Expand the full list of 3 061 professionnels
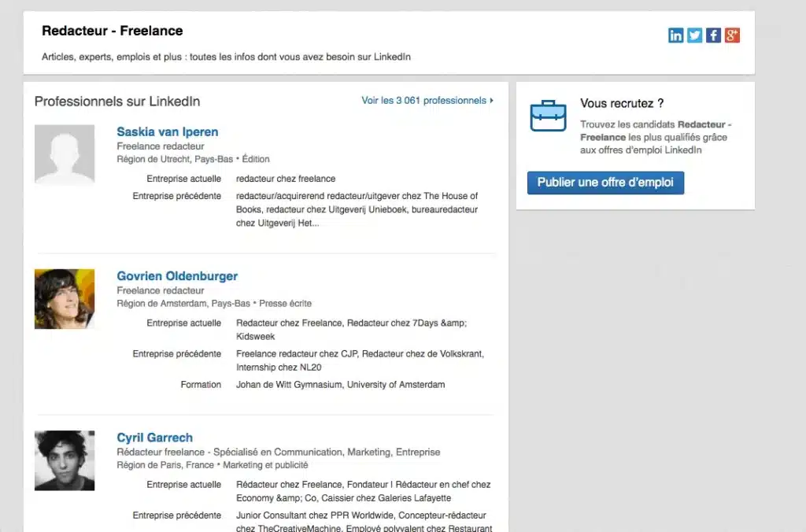The width and height of the screenshot is (806, 532). (425, 101)
